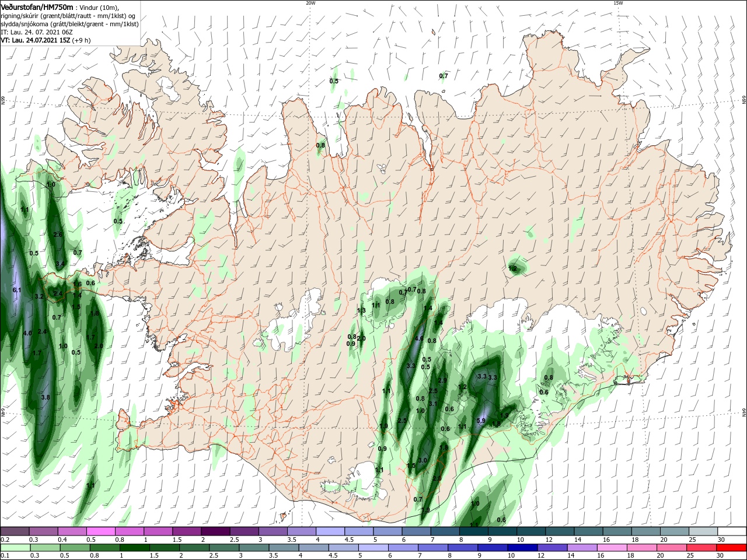Viewport: 747px width, 560px height.
Task: Pick the deep blue 10 swatch in lower legend
Action: (522, 548)
